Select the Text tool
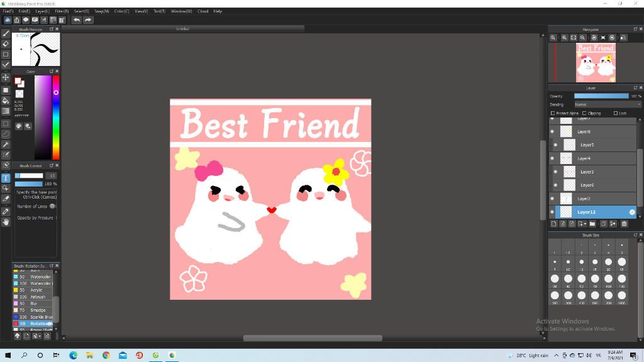 pyautogui.click(x=6, y=178)
